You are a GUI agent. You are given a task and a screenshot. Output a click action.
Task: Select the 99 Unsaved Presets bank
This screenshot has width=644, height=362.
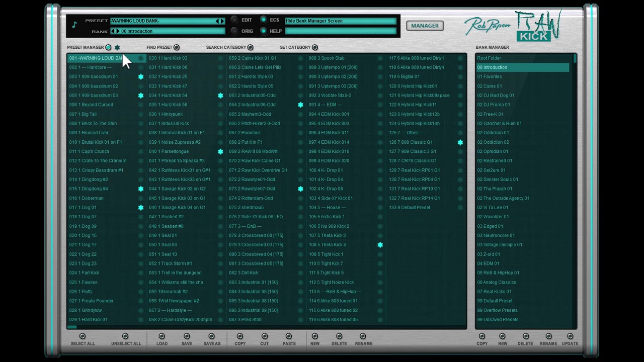523,320
